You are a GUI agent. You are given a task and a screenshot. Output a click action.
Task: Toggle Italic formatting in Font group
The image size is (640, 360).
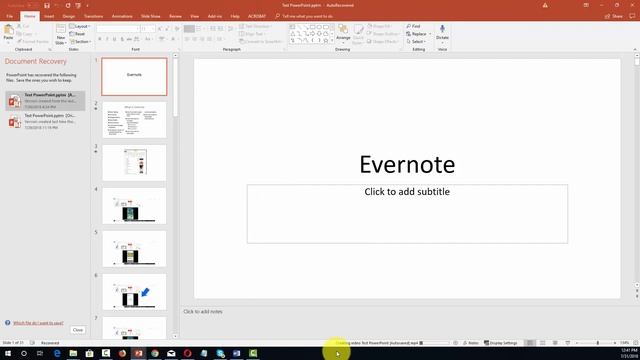pyautogui.click(x=107, y=39)
